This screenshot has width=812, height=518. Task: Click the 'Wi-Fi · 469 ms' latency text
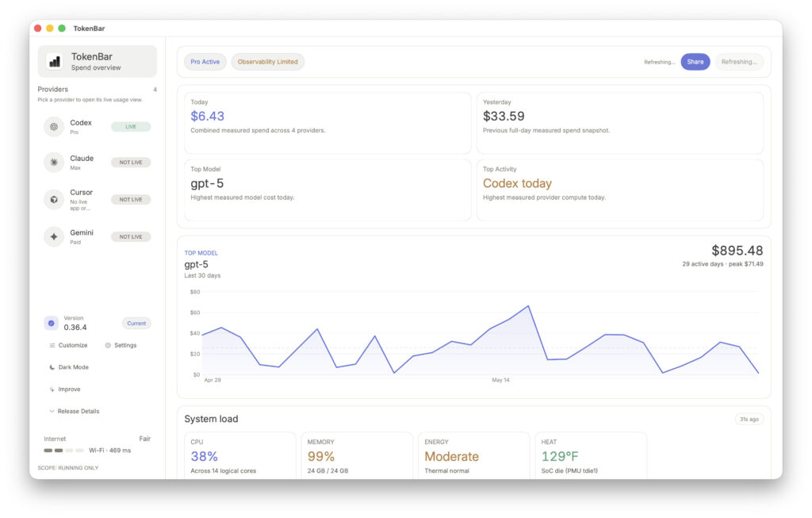tap(109, 451)
